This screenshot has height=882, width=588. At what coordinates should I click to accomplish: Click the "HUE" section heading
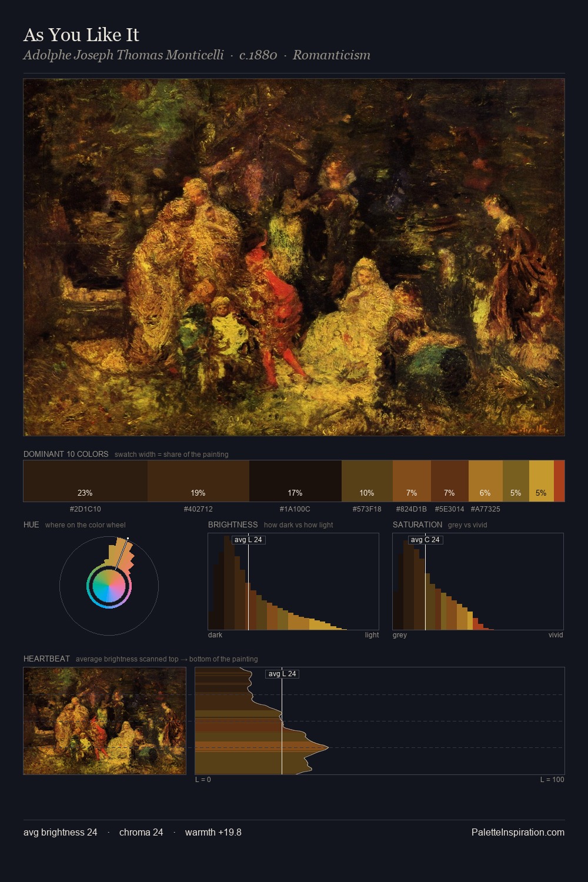[31, 524]
